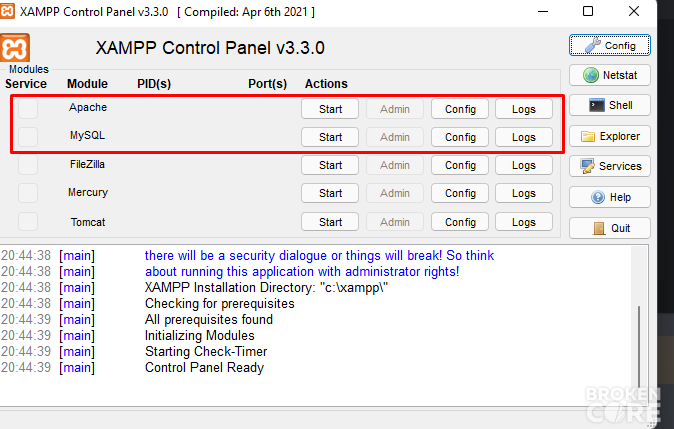
Task: Click the Actions column header
Action: 326,84
